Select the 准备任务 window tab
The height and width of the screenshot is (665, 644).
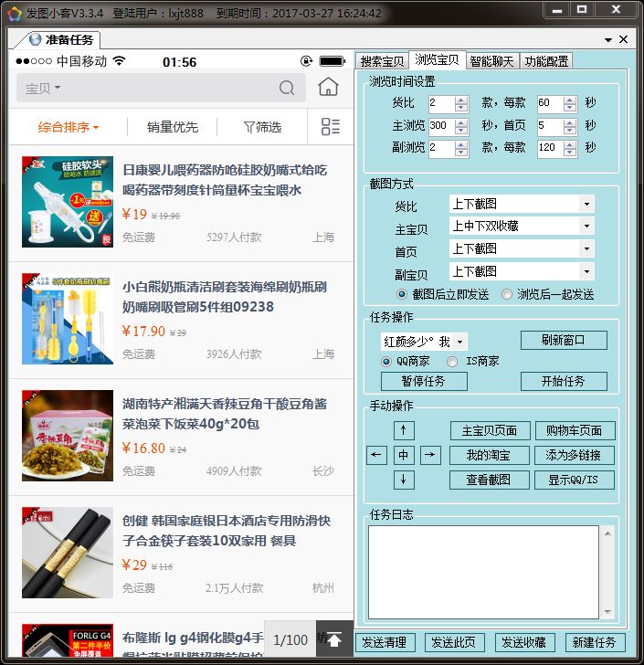(x=61, y=40)
